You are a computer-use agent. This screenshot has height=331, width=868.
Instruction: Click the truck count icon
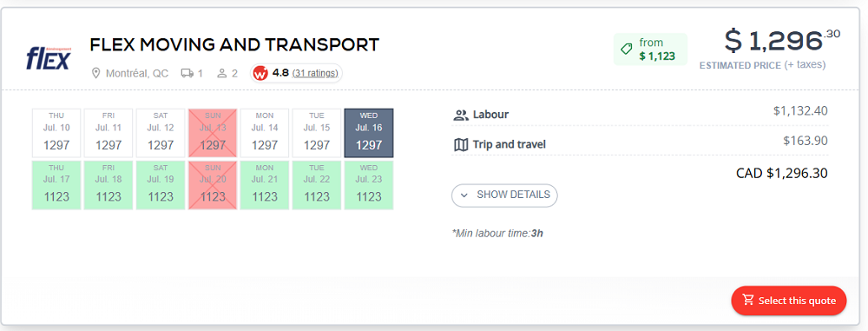[x=187, y=73]
